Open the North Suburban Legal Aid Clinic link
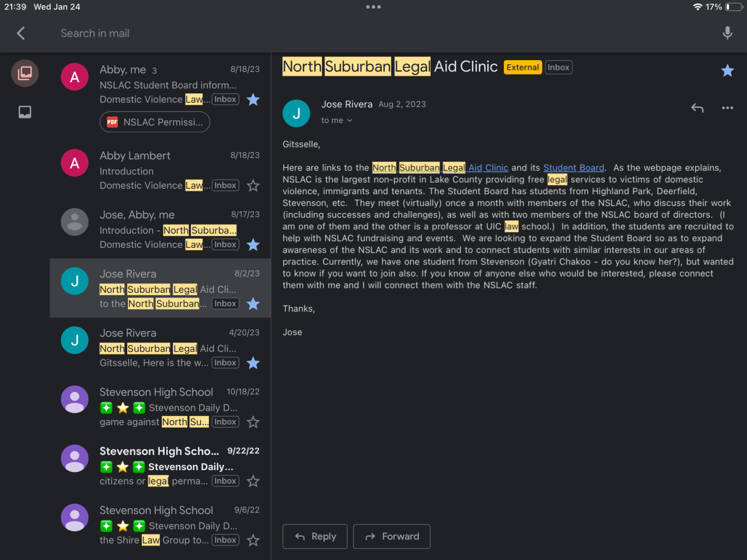 [440, 168]
